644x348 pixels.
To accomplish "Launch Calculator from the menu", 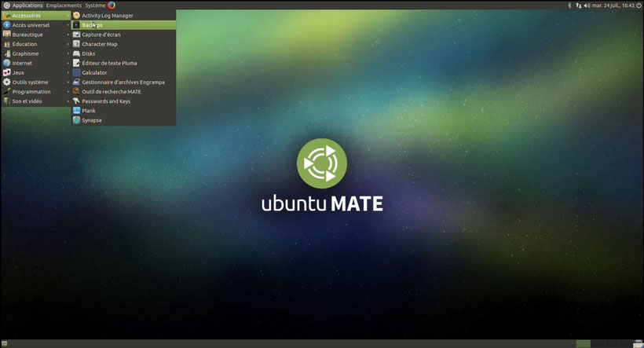I will pyautogui.click(x=123, y=72).
